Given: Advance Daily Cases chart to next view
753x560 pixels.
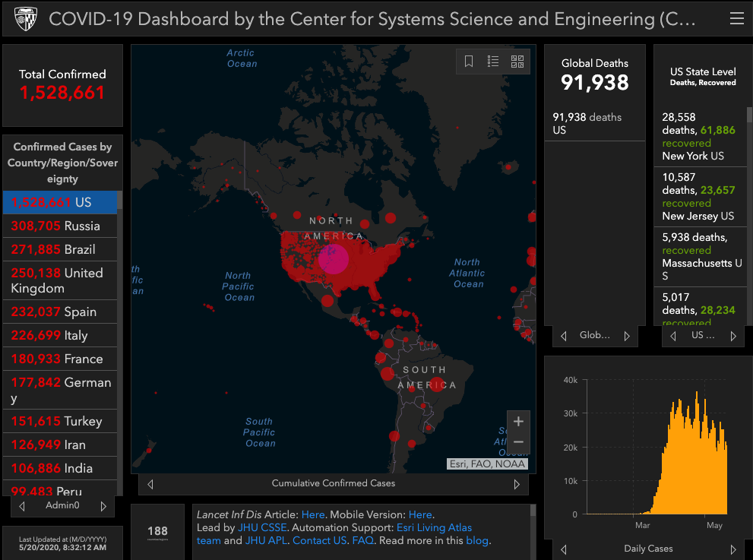Looking at the screenshot, I should 732,549.
